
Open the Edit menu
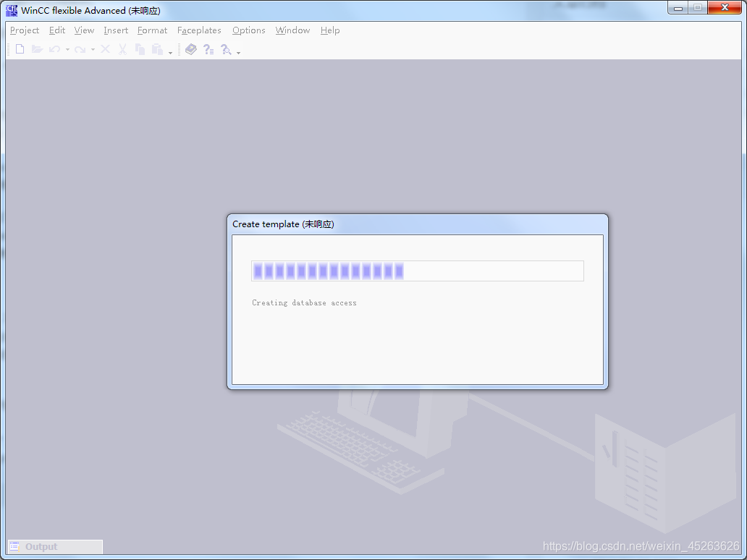[56, 30]
